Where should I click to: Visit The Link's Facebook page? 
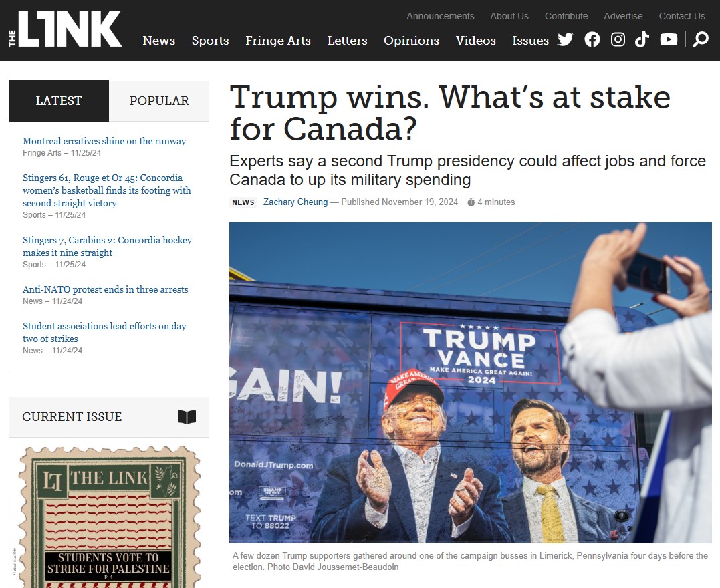pos(592,40)
